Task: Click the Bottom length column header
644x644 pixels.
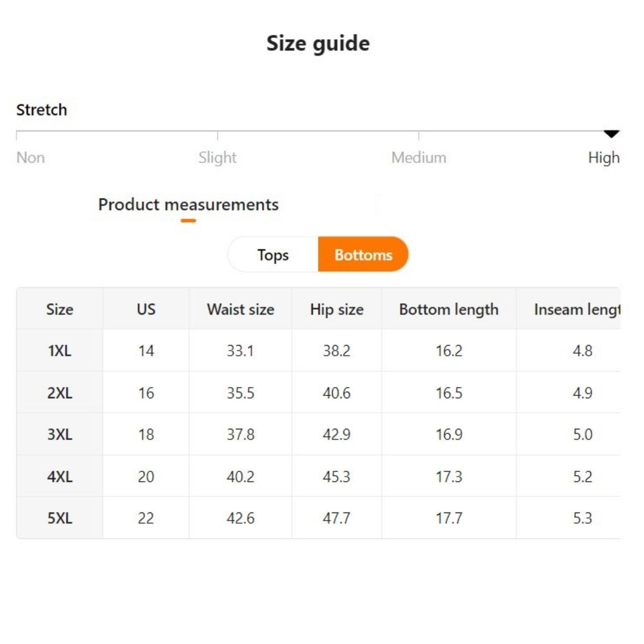Action: point(449,309)
